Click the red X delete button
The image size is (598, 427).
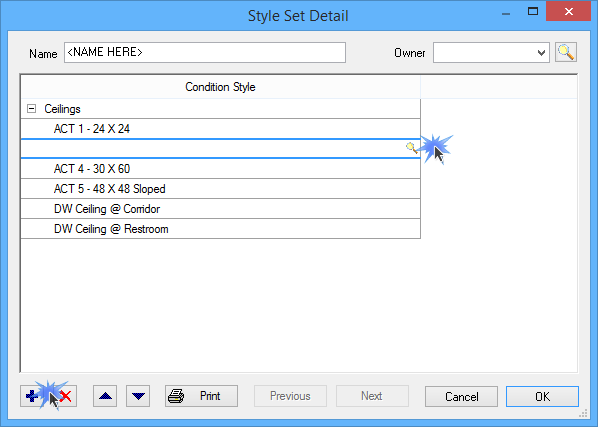66,396
